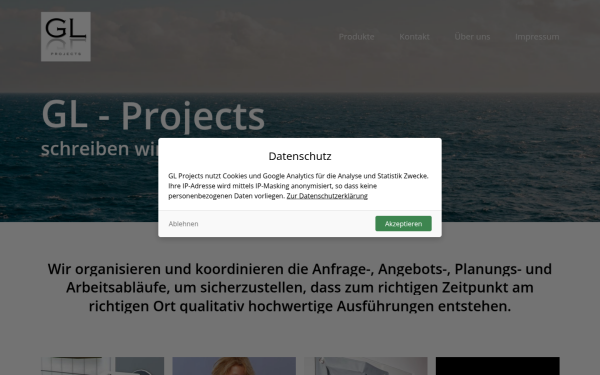Click the paragraph starting 'Wir organisieren und koordinieren'
Viewport: 600px width, 375px height.
(300, 287)
